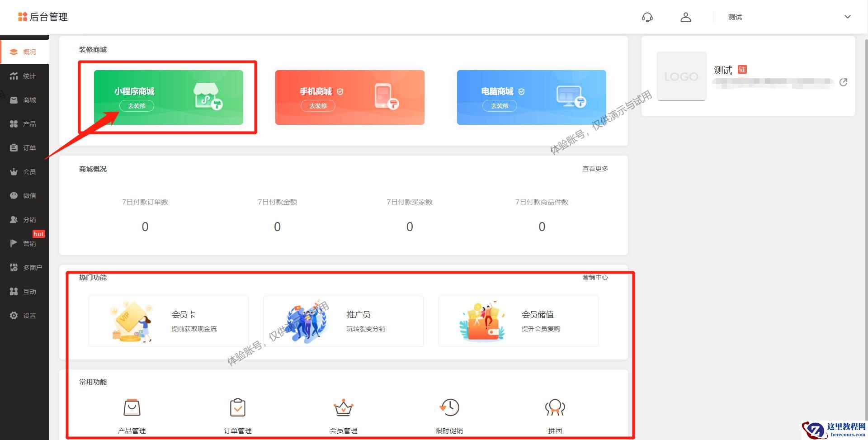
Task: Click the shield badge beside 手机商城
Action: pos(340,92)
